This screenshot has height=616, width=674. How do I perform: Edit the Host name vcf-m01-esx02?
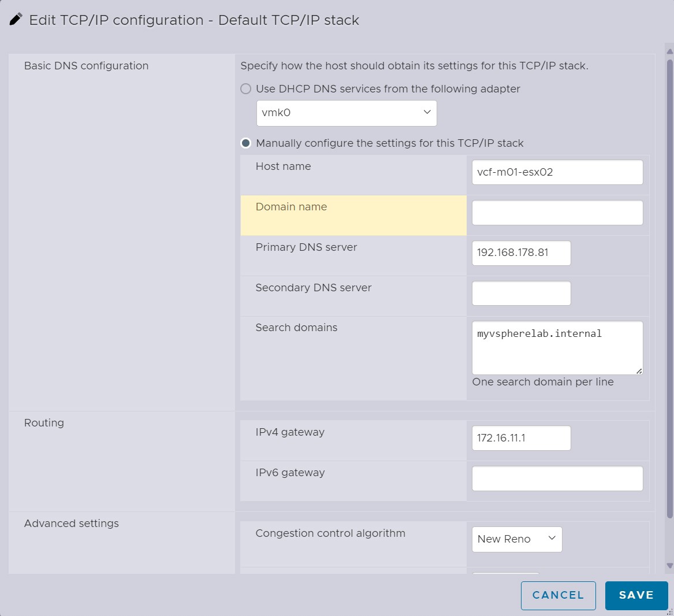pyautogui.click(x=557, y=172)
